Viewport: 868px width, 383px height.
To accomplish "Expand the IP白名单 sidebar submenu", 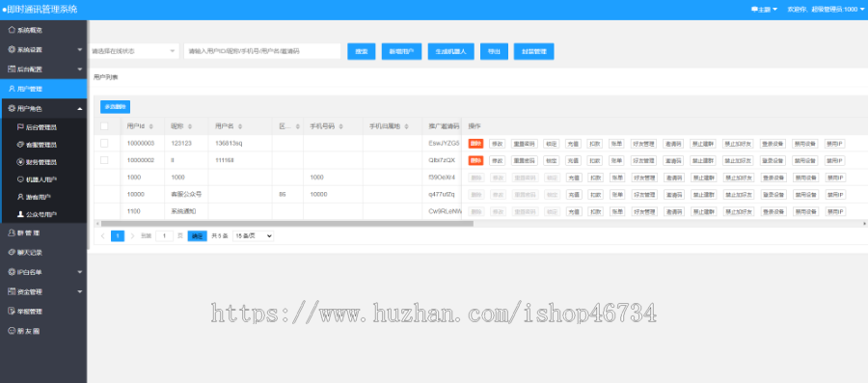I will [80, 272].
